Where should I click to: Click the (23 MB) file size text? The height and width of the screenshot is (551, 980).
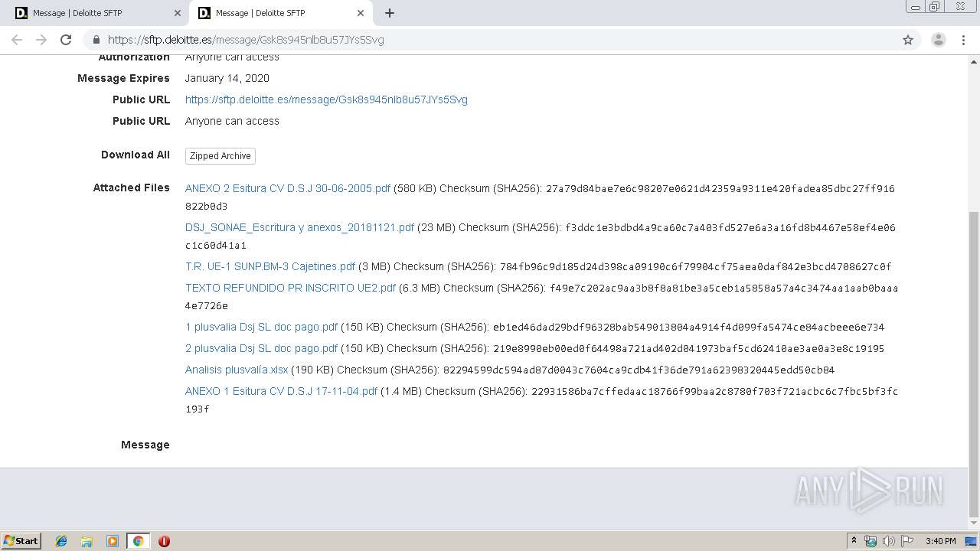click(x=436, y=227)
